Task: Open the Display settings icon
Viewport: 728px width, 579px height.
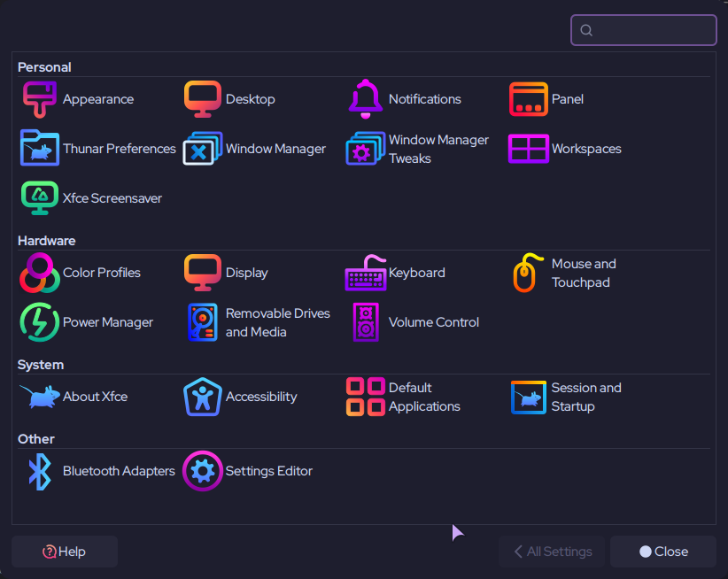Action: click(x=203, y=273)
